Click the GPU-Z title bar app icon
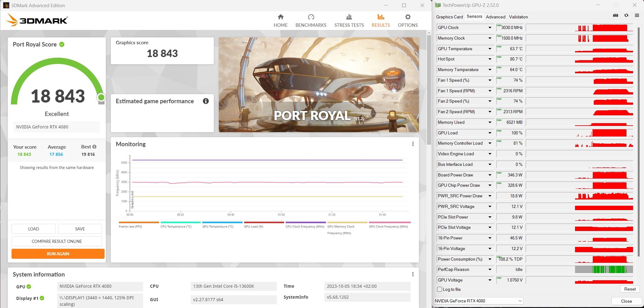644x308 pixels. tap(438, 5)
